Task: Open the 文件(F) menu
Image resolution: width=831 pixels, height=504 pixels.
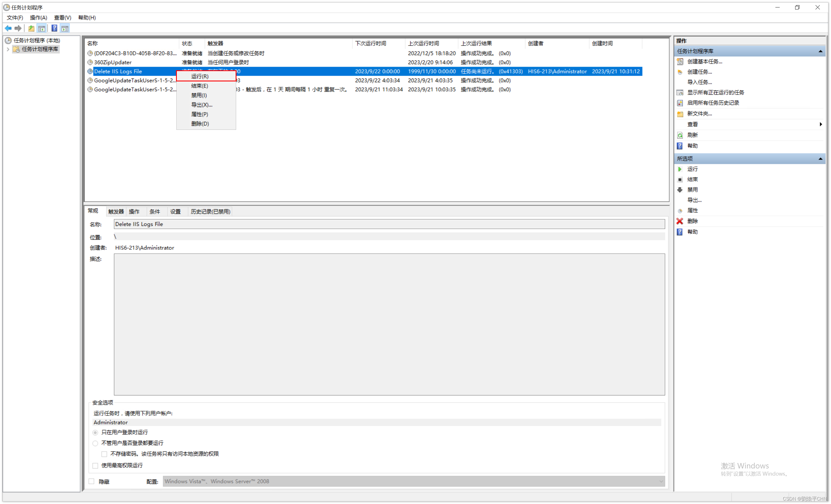Action: [x=15, y=17]
